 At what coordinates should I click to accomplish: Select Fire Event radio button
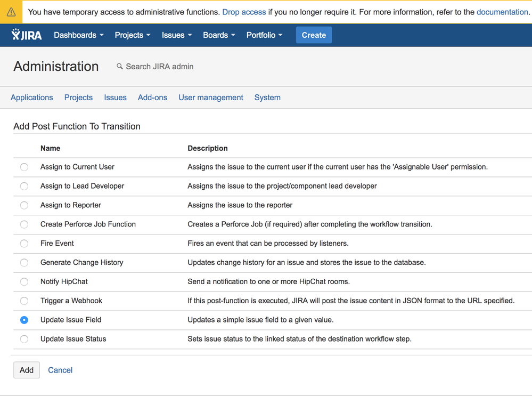point(24,244)
